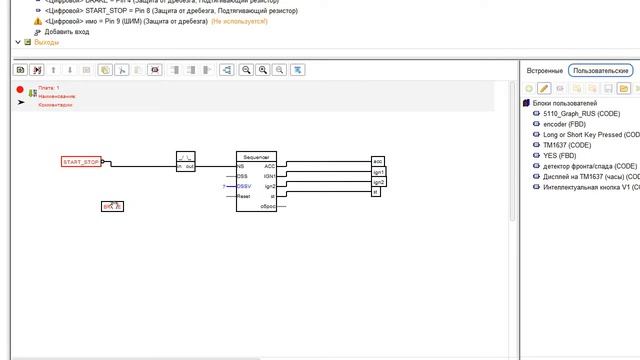Viewport: 640px width, 360px height.
Task: Click the board Комментарии text
Action: pyautogui.click(x=55, y=105)
